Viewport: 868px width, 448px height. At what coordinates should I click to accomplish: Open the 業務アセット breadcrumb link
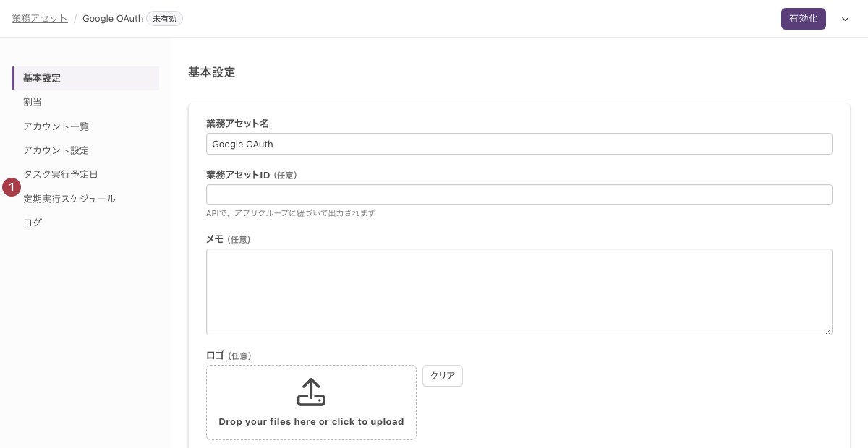[40, 19]
